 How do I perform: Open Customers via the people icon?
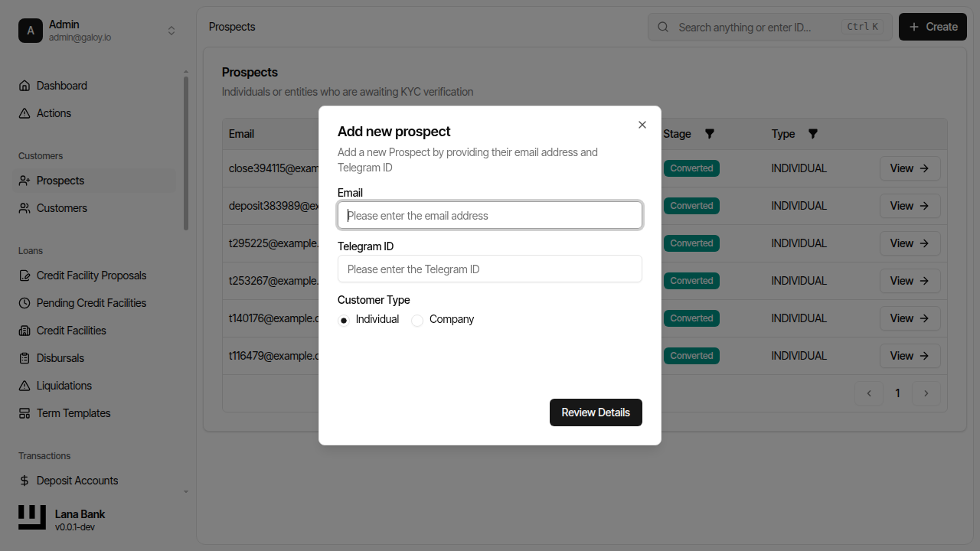coord(25,207)
